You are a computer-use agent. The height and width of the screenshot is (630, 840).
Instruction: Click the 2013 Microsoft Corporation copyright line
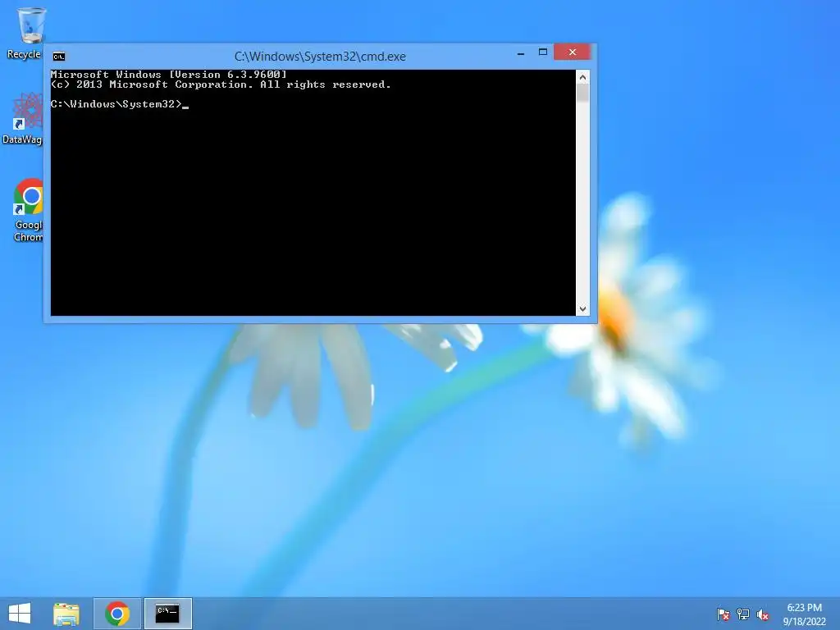(220, 84)
